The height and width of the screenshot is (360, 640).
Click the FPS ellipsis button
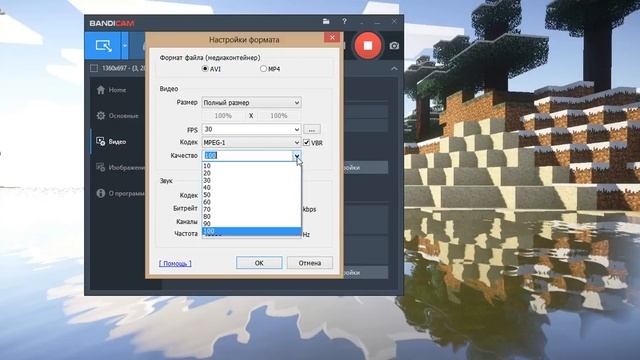pos(312,130)
